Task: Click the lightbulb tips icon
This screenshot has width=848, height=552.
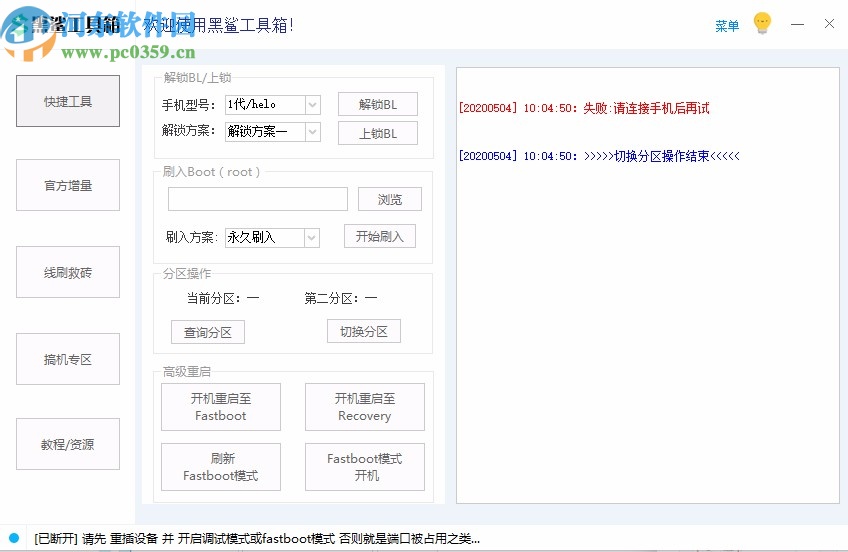Action: tap(763, 24)
